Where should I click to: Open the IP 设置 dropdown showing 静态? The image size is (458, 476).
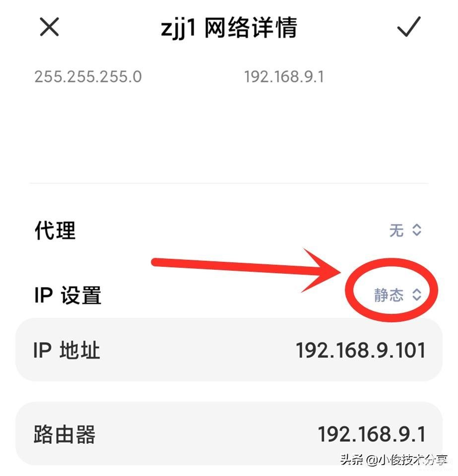(398, 295)
